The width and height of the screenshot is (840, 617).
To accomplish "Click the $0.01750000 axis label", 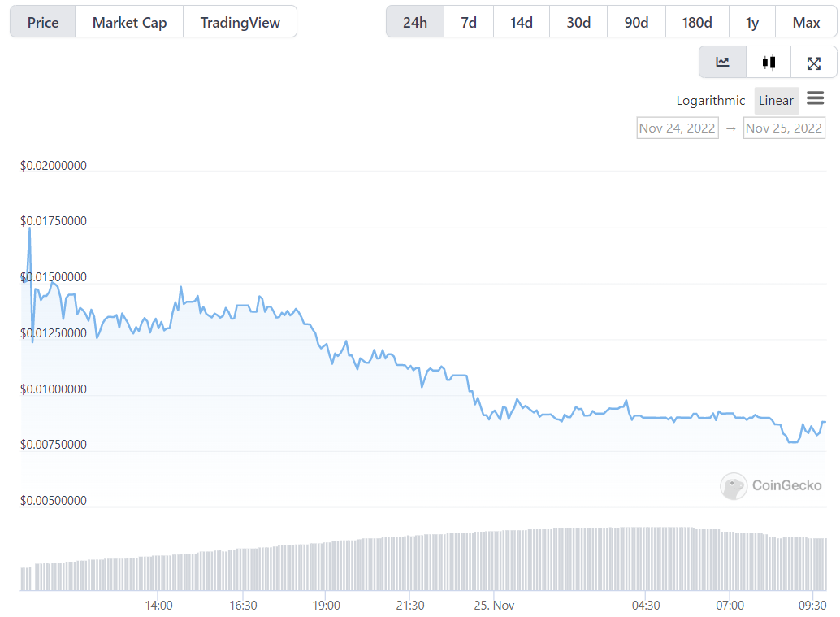I will click(54, 221).
